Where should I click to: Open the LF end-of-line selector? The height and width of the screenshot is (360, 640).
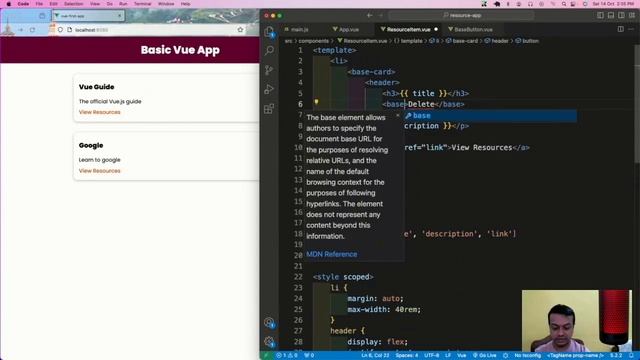click(x=448, y=356)
